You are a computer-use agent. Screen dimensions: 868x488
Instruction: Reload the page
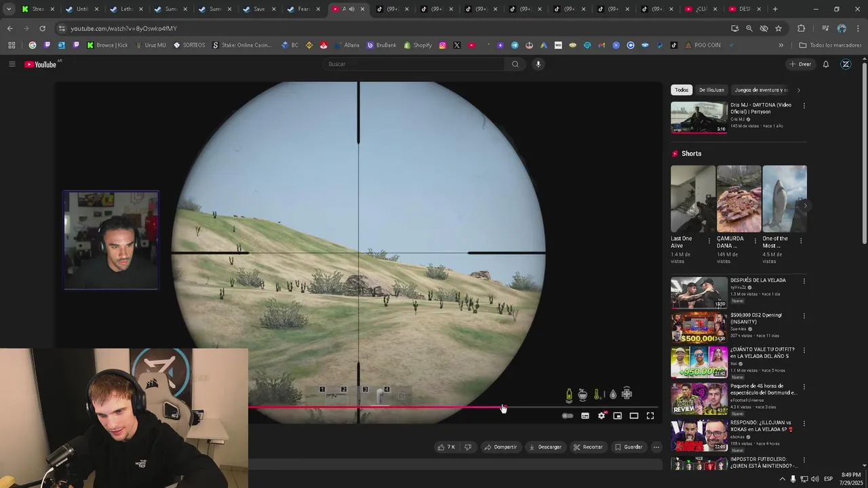pos(42,28)
